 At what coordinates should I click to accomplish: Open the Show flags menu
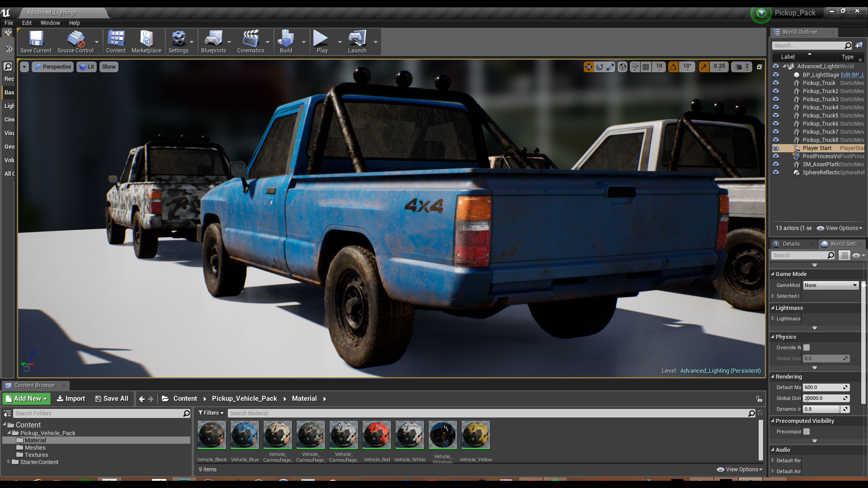point(108,67)
